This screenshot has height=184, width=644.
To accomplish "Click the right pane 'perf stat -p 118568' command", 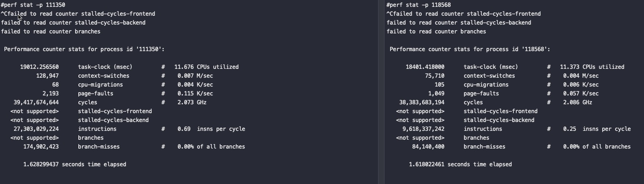I will [x=419, y=5].
